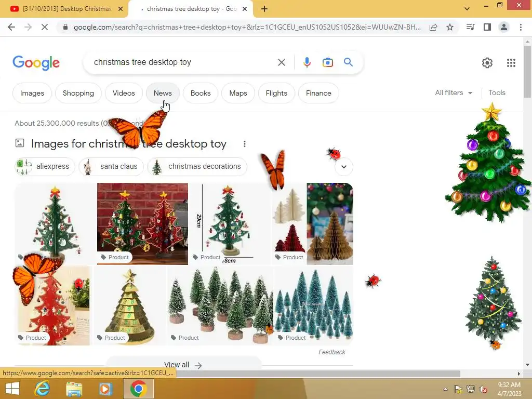
Task: Open the gold tiered tree thumbnail
Action: click(x=129, y=306)
